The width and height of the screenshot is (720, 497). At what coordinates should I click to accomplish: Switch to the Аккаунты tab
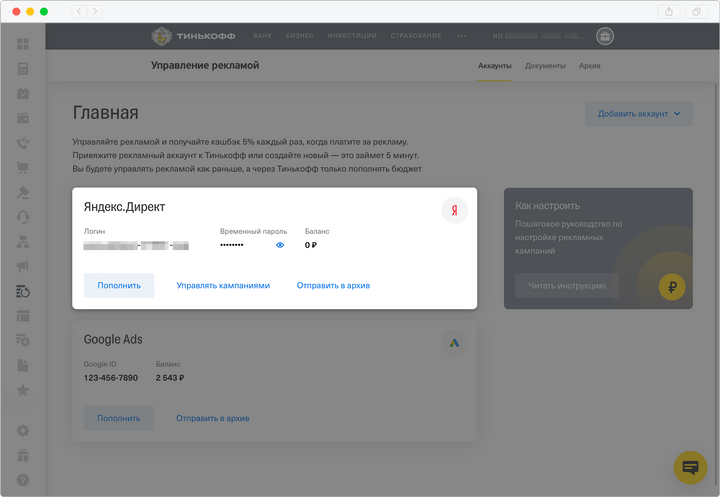point(495,66)
